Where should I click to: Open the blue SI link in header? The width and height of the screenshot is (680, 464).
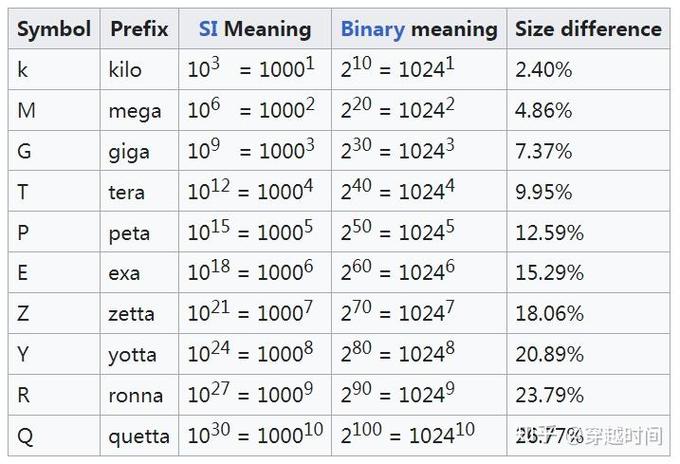208,29
